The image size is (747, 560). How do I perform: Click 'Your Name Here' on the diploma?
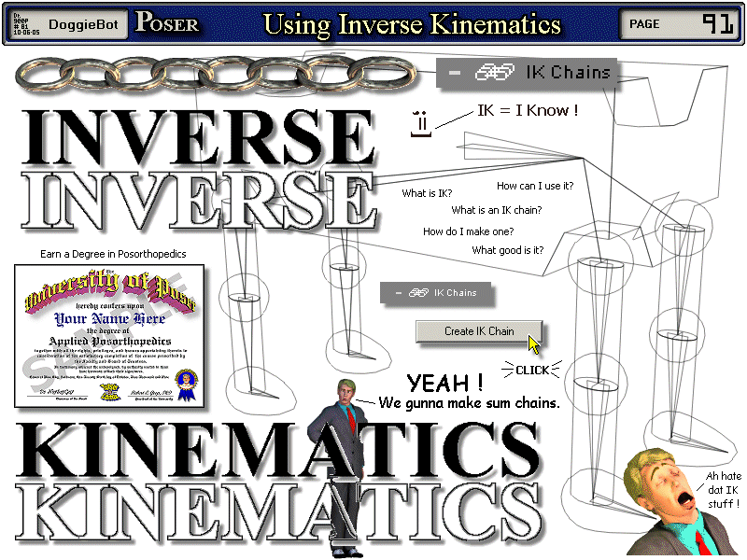pyautogui.click(x=109, y=318)
